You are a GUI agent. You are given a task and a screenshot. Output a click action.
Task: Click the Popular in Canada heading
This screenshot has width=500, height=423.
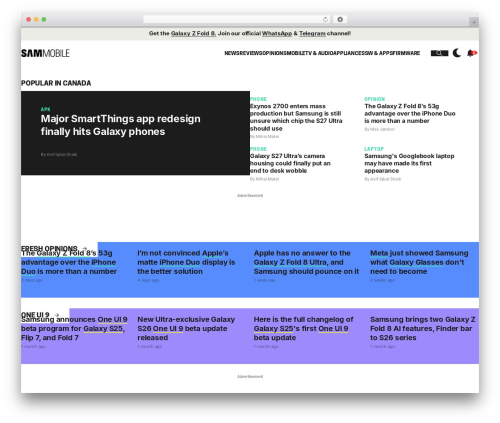pyautogui.click(x=56, y=83)
